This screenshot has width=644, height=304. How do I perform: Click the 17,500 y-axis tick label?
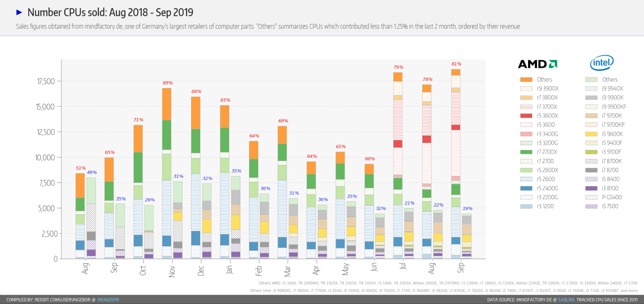coord(45,81)
